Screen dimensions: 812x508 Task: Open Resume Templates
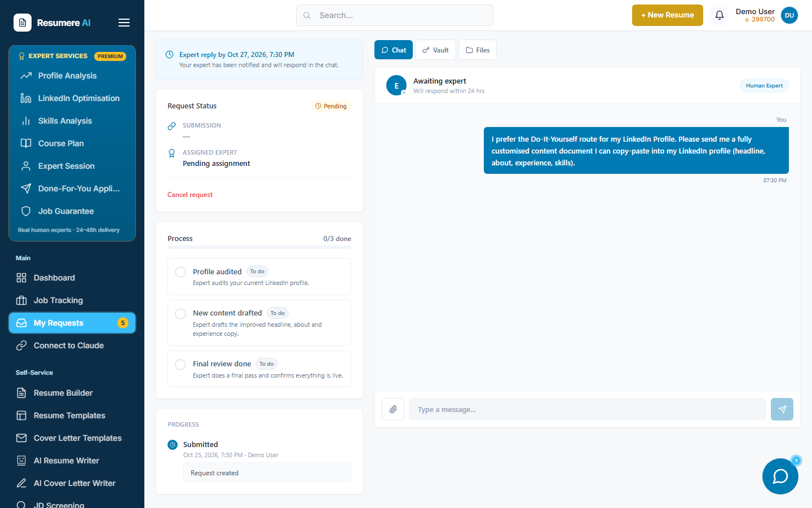(72, 415)
